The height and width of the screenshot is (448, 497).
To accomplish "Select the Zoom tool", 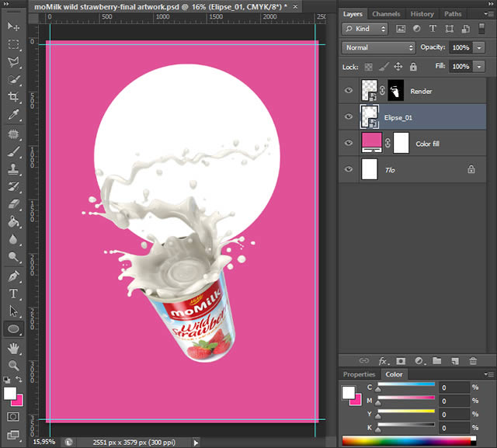I will (13, 366).
